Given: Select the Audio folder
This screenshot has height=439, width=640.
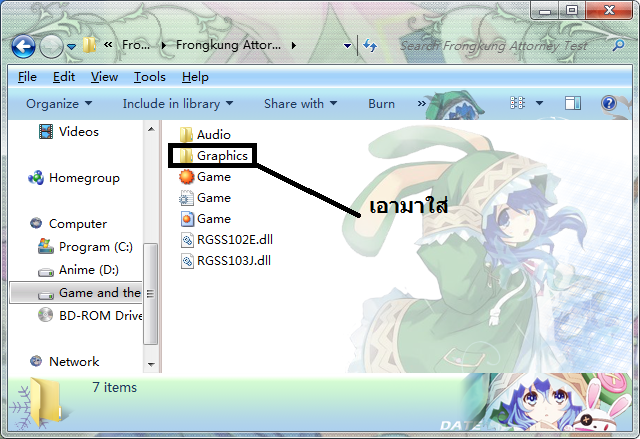Looking at the screenshot, I should pyautogui.click(x=213, y=135).
